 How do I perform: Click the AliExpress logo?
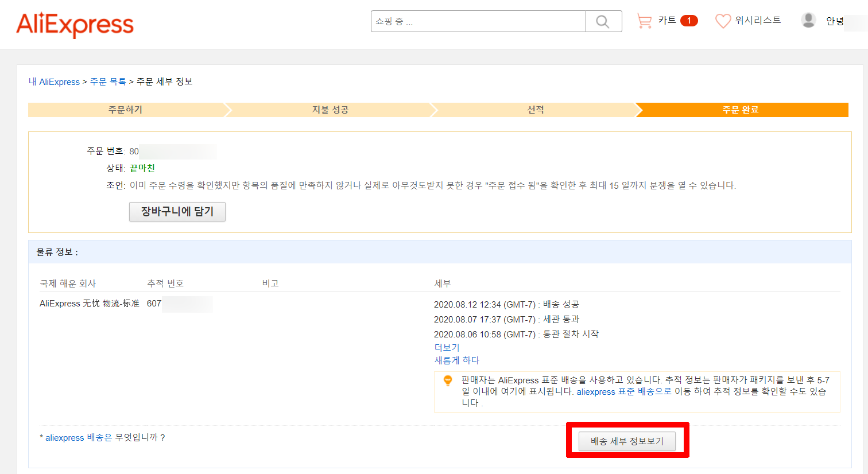point(75,24)
